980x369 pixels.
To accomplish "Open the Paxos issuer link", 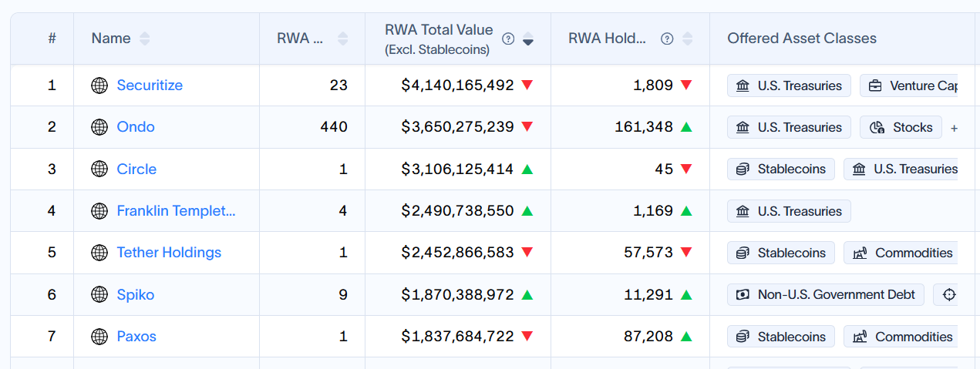I will 136,337.
